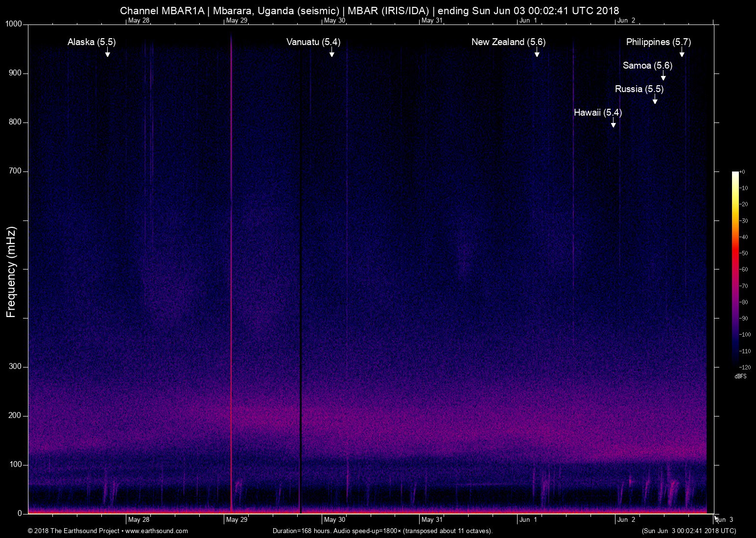Image resolution: width=756 pixels, height=538 pixels.
Task: Click the 200 tick on the frequency axis
Action: (x=15, y=416)
